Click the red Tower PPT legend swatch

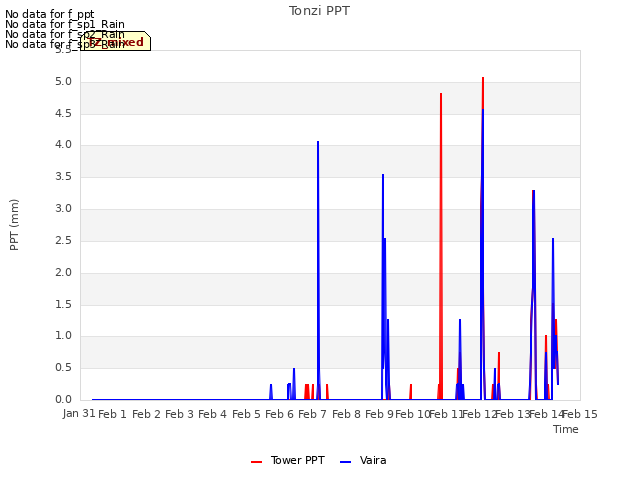click(256, 462)
